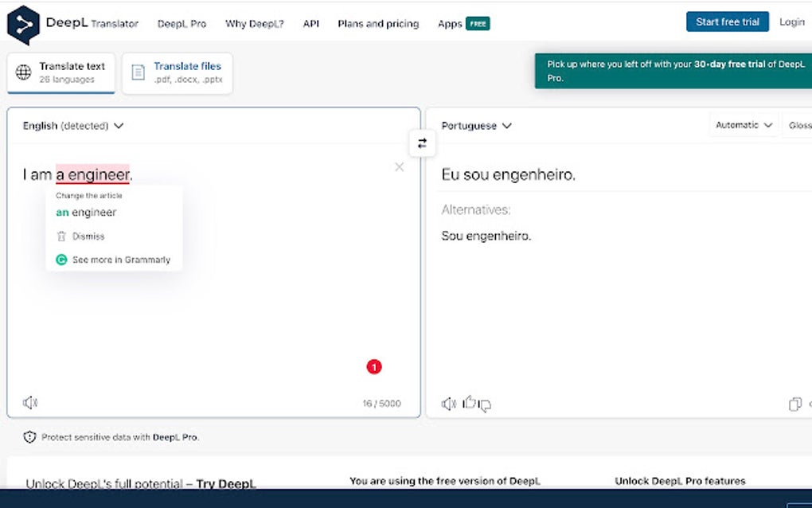Swap source and target languages

point(422,143)
